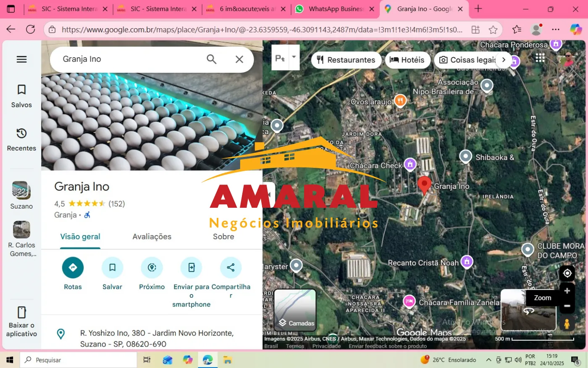Search Restaurantes on the map
The width and height of the screenshot is (588, 368).
coord(346,60)
